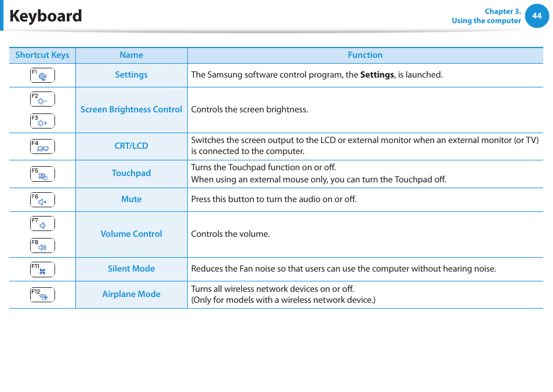The height and width of the screenshot is (392, 553).
Task: Click the page number 44 badge
Action: [537, 16]
